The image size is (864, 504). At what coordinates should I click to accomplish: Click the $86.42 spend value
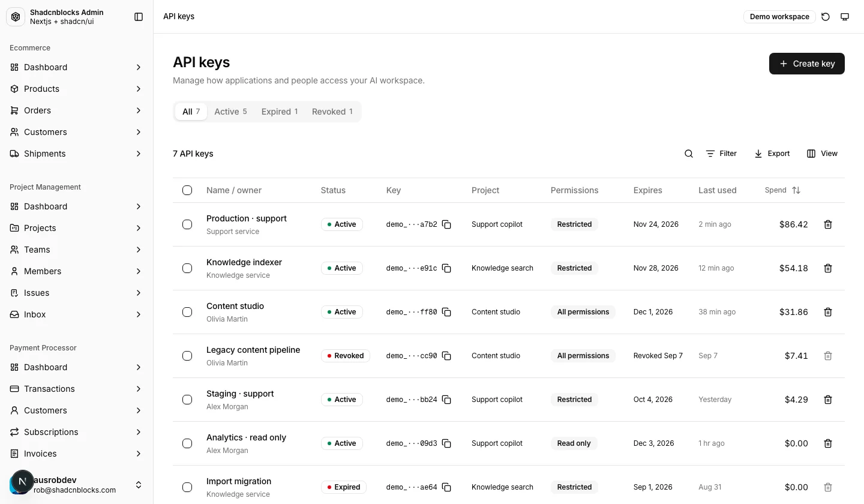pyautogui.click(x=793, y=224)
